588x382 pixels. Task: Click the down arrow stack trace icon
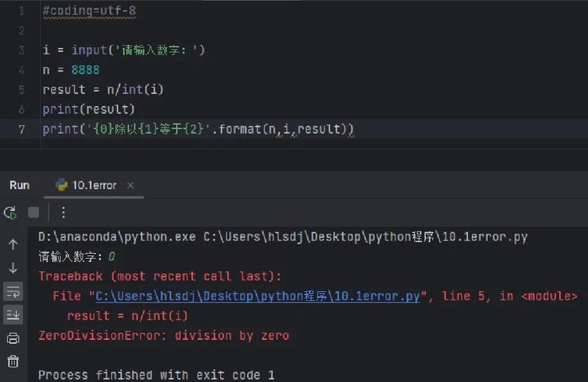[13, 268]
